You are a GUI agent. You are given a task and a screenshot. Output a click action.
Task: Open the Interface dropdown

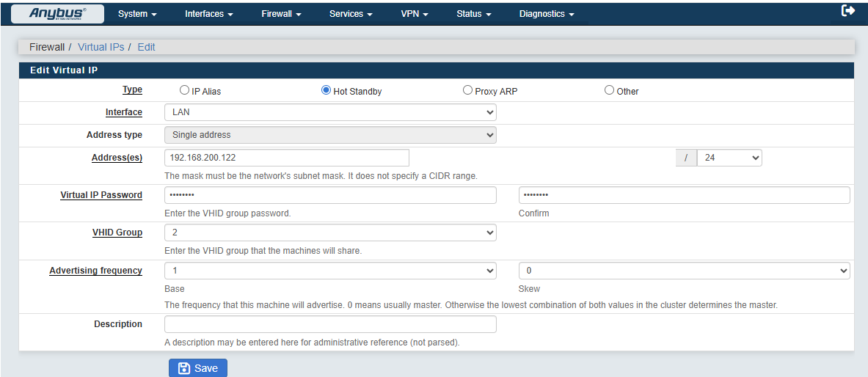tap(330, 112)
